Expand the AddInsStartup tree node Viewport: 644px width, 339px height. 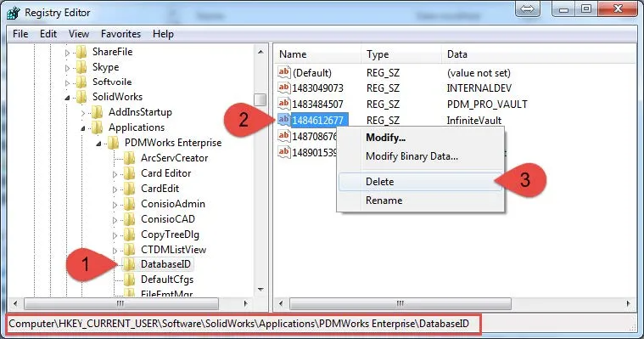[83, 113]
